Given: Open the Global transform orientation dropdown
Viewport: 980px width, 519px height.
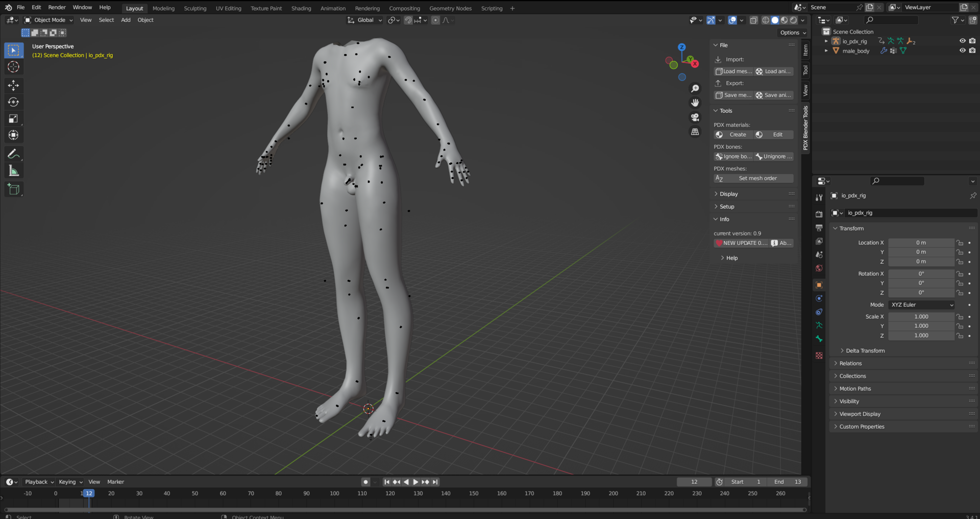Looking at the screenshot, I should coord(365,20).
